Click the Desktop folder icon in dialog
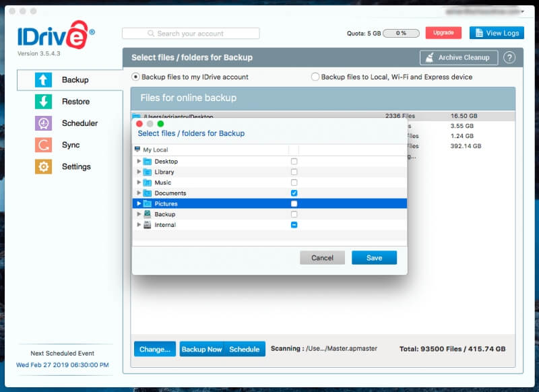The image size is (539, 392). tap(147, 161)
